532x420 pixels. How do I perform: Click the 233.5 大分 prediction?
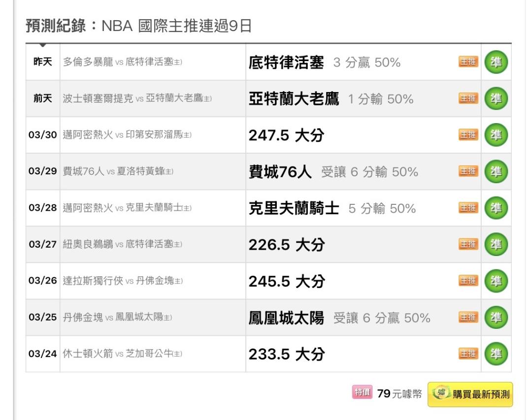286,354
